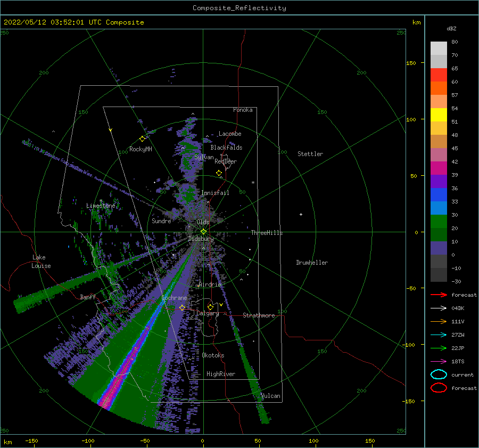The image size is (479, 448).
Task: Click the Calgary label
Action: click(208, 313)
